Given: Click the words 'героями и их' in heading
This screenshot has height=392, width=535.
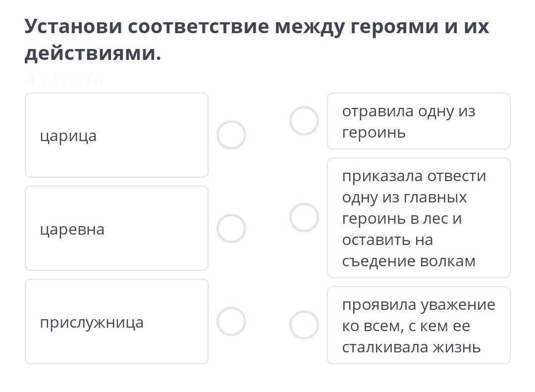Looking at the screenshot, I should click(x=420, y=26).
